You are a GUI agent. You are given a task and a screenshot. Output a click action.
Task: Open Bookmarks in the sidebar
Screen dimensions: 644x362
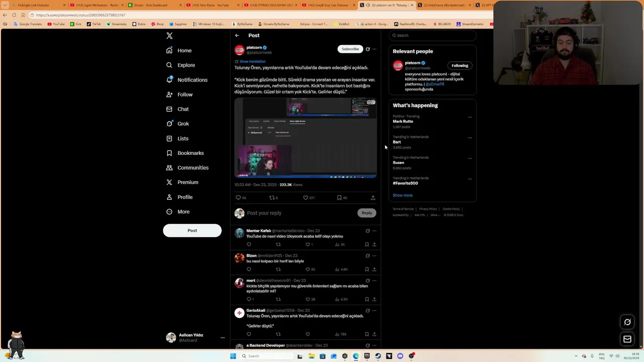185,153
